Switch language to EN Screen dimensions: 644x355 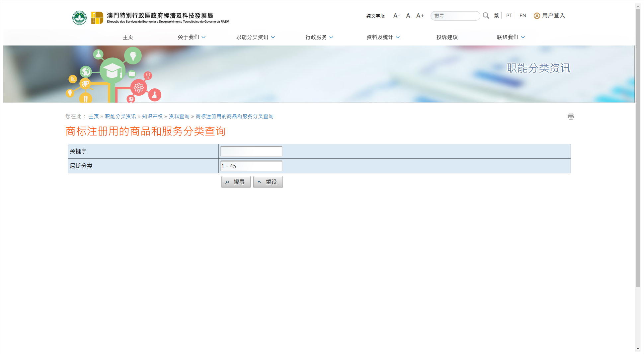coord(523,16)
